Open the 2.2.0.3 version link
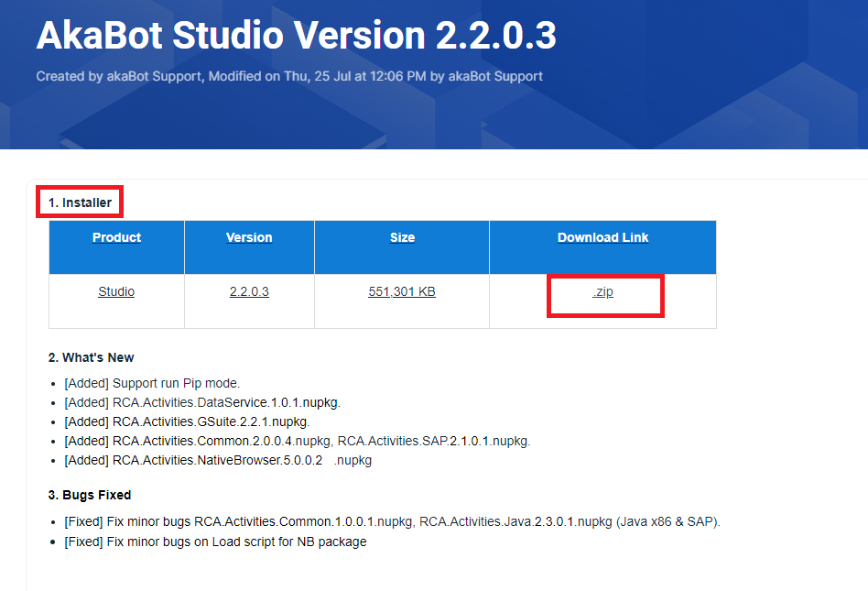 [249, 292]
